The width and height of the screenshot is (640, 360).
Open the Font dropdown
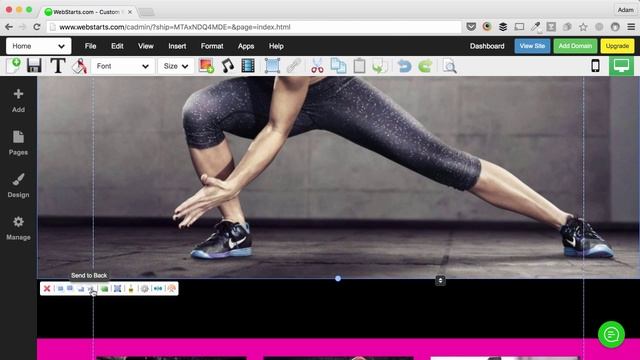tap(122, 66)
